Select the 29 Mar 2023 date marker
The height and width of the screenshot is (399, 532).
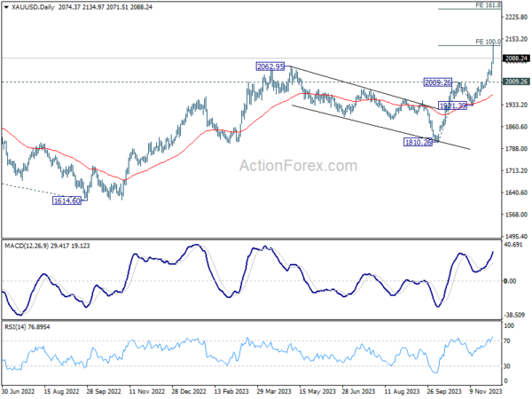tap(274, 391)
